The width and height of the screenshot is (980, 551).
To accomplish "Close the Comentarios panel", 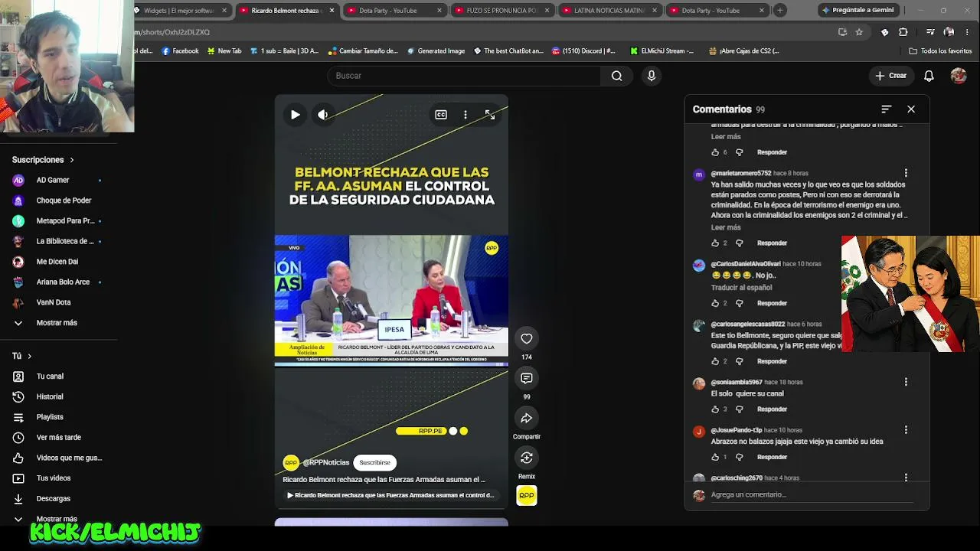I will (x=911, y=109).
